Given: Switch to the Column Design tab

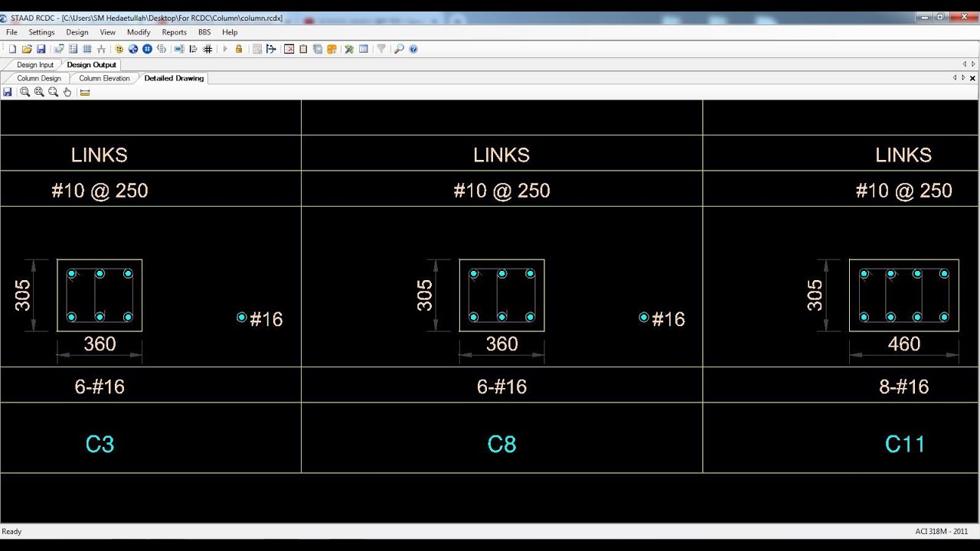Looking at the screenshot, I should [39, 78].
